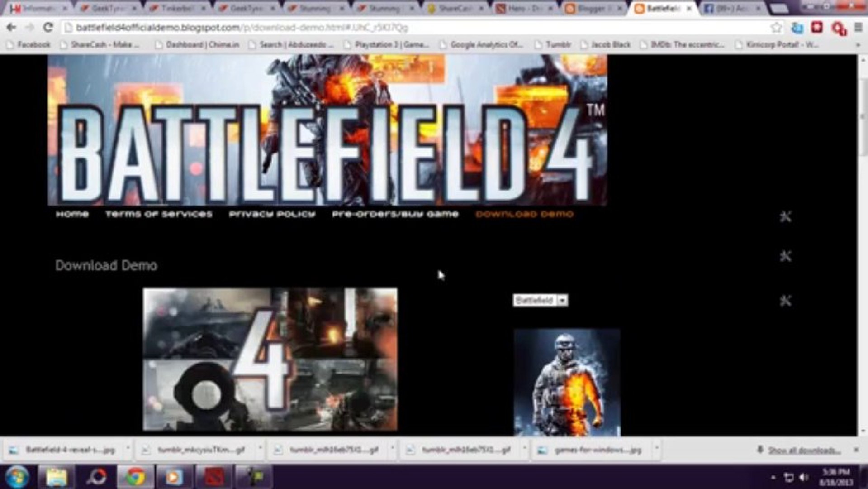Open the media player taskbar icon
Screen dimensions: 868x489
click(174, 477)
